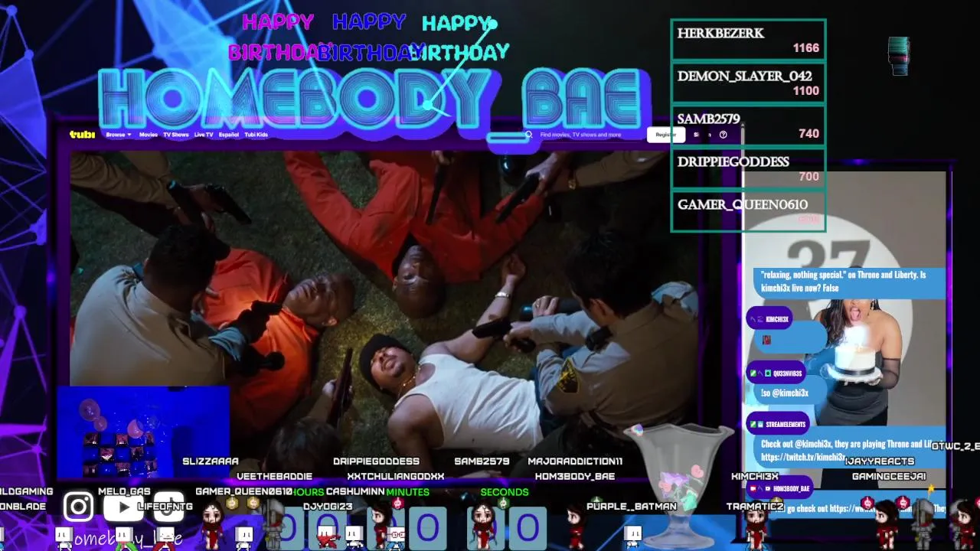Click the CASHUMINN viewer name

tap(354, 491)
